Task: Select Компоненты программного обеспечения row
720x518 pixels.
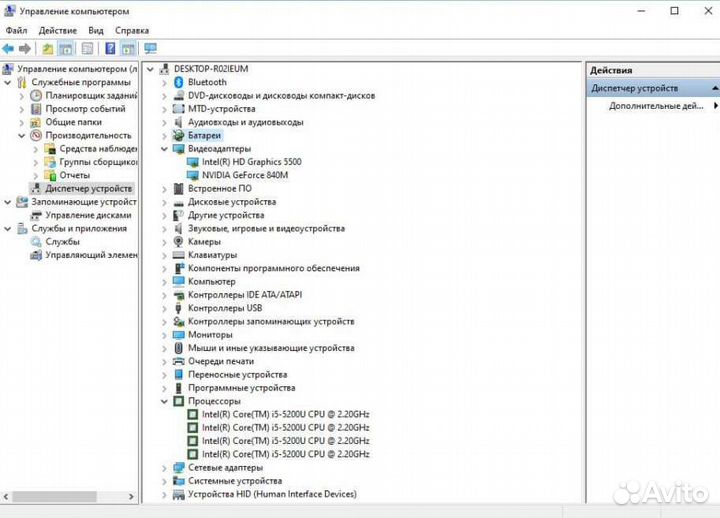Action: coord(274,268)
